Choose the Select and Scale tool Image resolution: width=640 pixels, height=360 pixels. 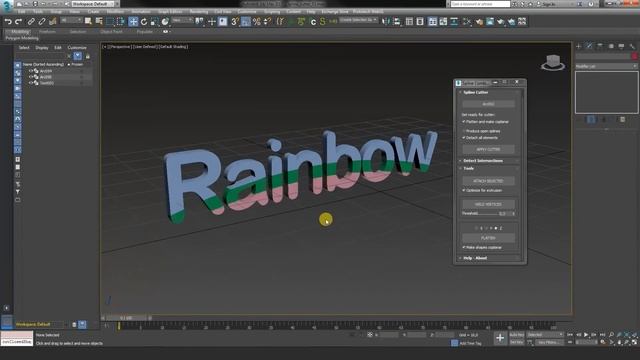(x=154, y=22)
